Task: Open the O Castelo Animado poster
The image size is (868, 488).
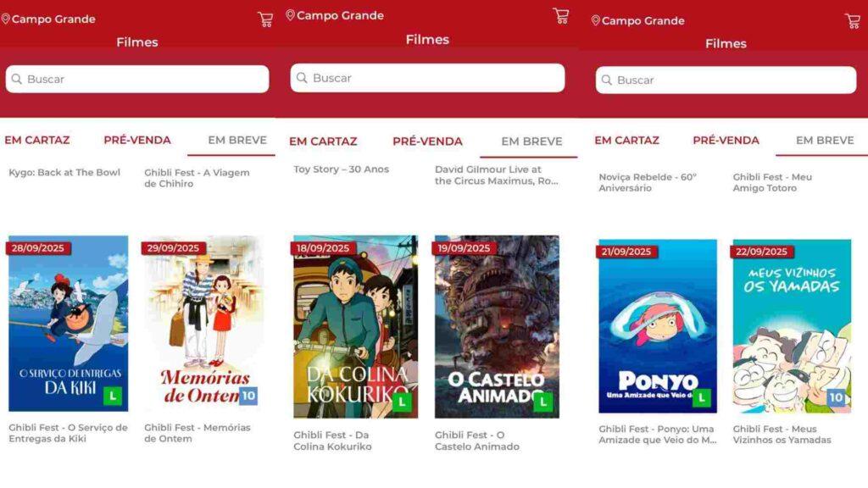Action: [497, 326]
